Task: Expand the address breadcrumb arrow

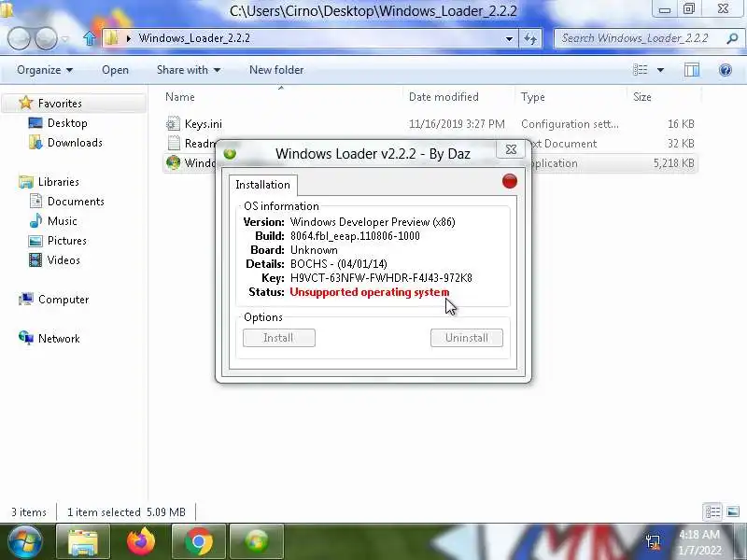Action: point(128,38)
